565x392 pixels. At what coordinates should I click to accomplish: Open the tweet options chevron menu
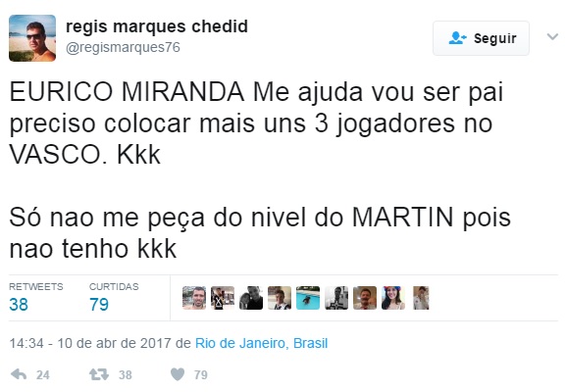(x=552, y=36)
